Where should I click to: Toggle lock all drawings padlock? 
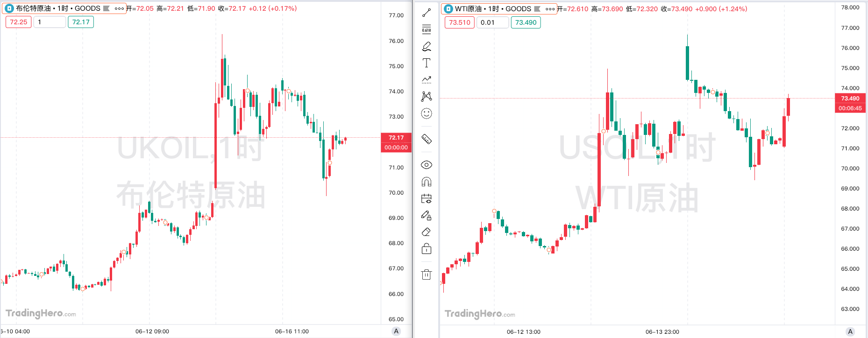click(x=427, y=249)
